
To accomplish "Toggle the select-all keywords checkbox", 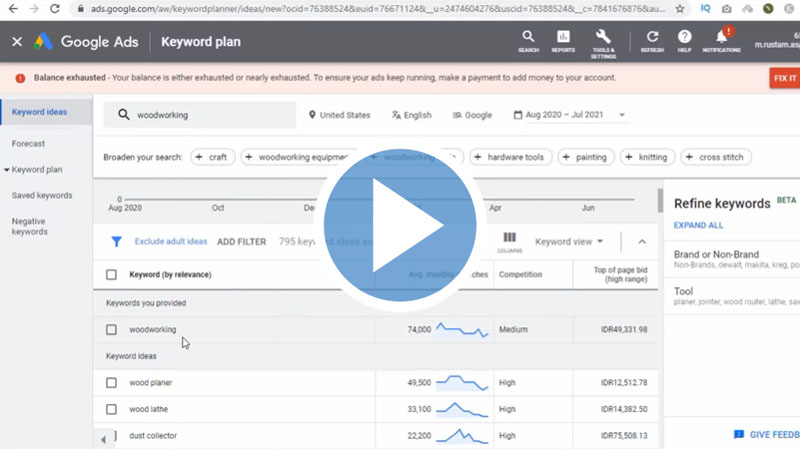I will tap(111, 275).
